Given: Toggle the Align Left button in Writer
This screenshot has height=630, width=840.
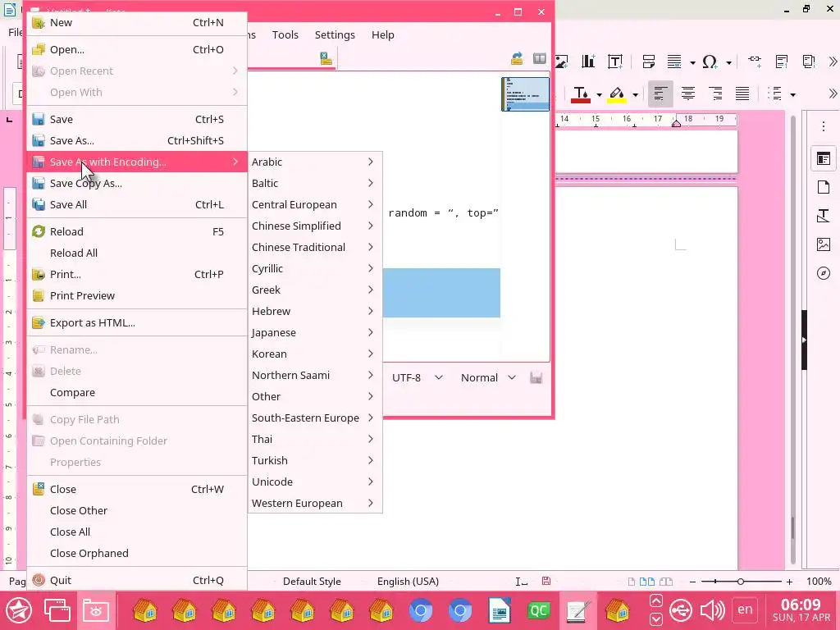Looking at the screenshot, I should click(660, 94).
